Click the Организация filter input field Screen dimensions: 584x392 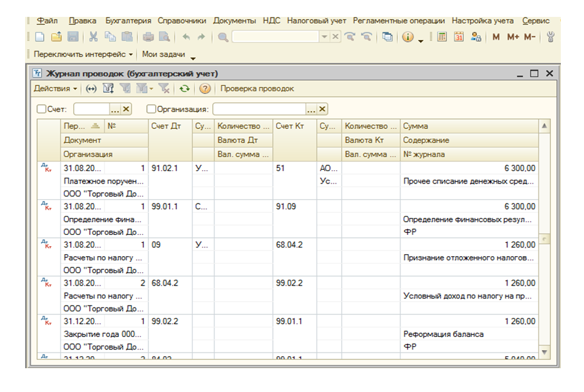click(259, 109)
